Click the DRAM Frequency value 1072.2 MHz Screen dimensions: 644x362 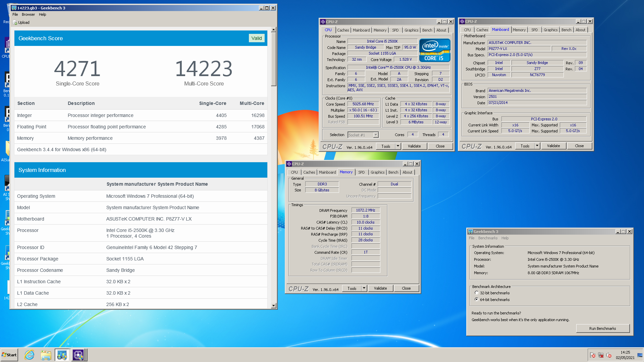pos(365,210)
